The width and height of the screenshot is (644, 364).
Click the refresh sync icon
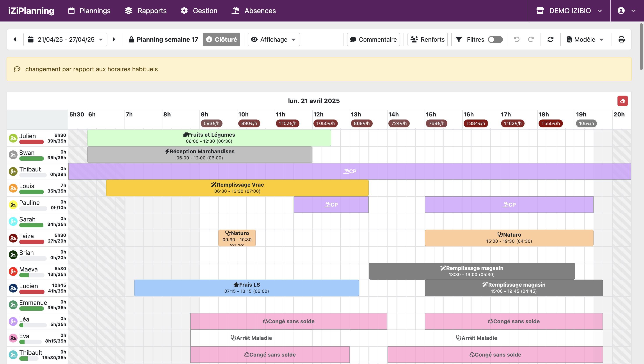pyautogui.click(x=550, y=39)
